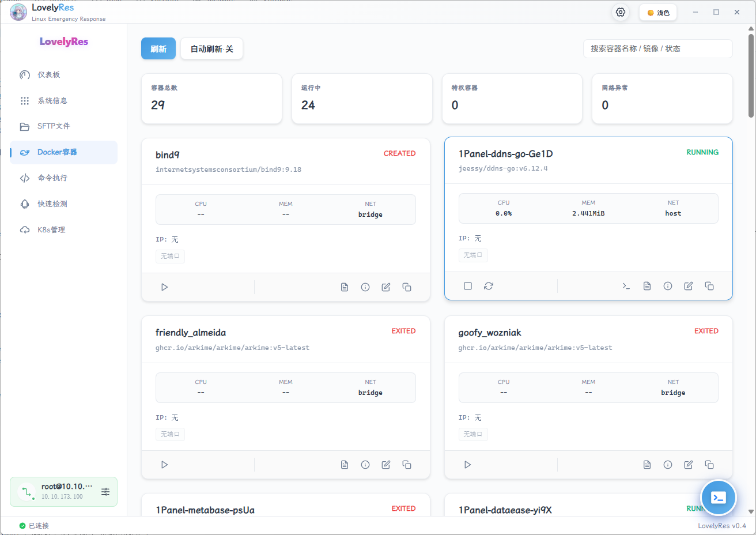Click the CREATED status on bind9

pos(400,153)
